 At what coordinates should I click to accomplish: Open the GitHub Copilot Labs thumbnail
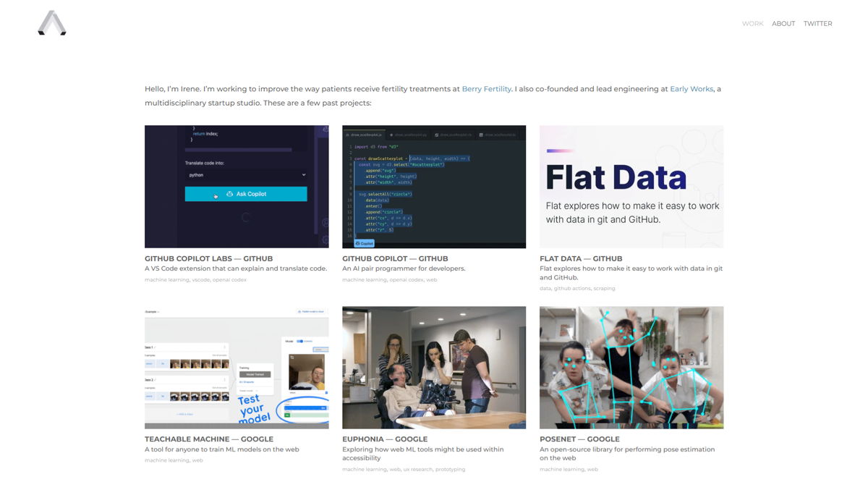click(x=237, y=187)
